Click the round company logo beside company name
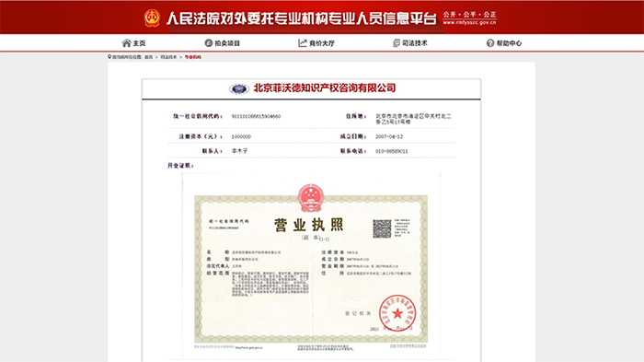Screen dimensions: 644x362 (x=239, y=88)
